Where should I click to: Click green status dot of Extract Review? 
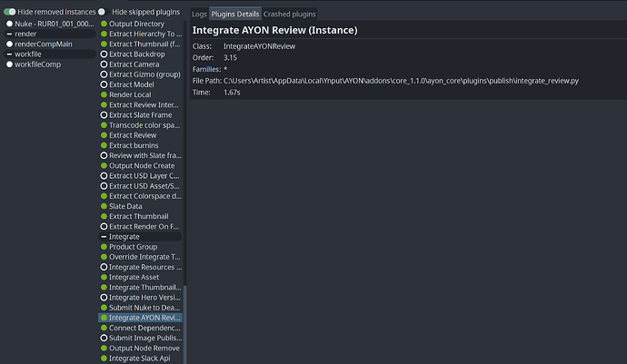[104, 135]
